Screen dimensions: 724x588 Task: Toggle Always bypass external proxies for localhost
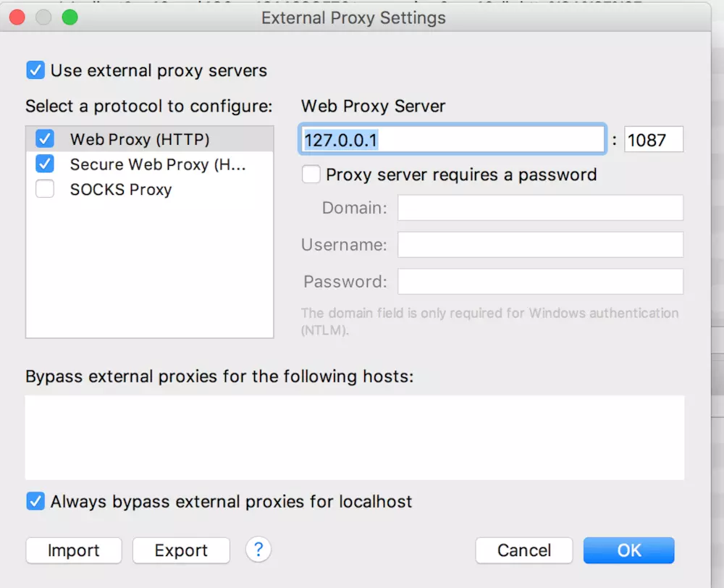tap(35, 501)
